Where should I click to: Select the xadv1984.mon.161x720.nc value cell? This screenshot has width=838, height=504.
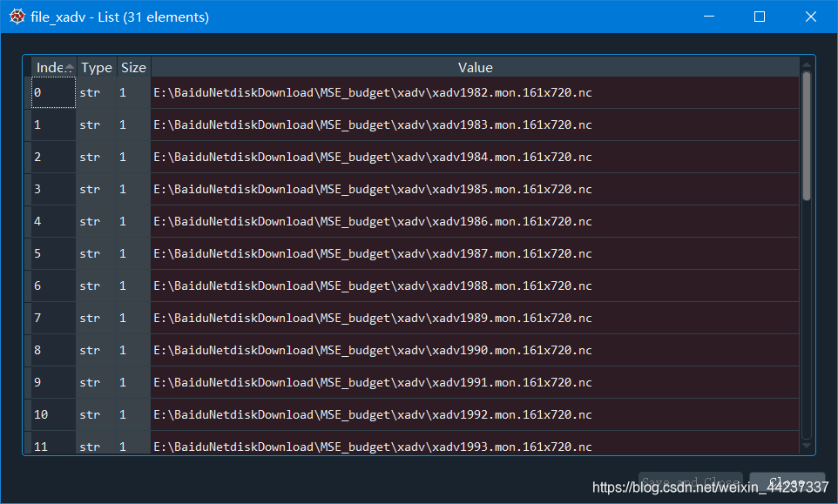(x=475, y=157)
